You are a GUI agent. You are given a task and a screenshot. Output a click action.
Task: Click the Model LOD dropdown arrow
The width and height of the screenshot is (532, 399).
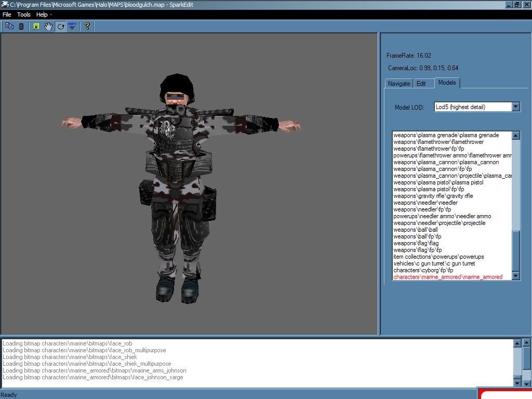pyautogui.click(x=516, y=107)
